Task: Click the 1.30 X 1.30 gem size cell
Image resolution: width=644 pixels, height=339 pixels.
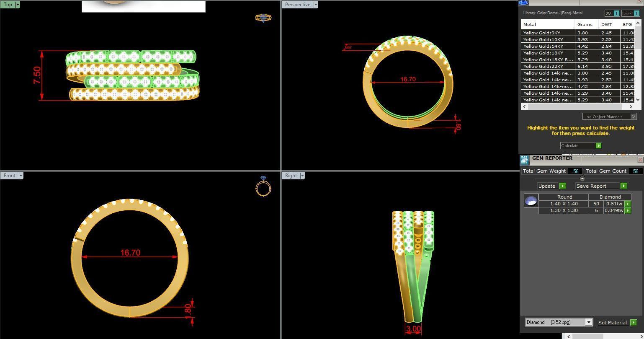Action: 564,210
